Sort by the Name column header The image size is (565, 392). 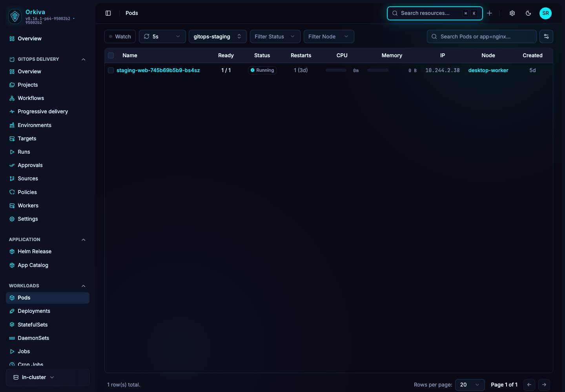pyautogui.click(x=130, y=56)
